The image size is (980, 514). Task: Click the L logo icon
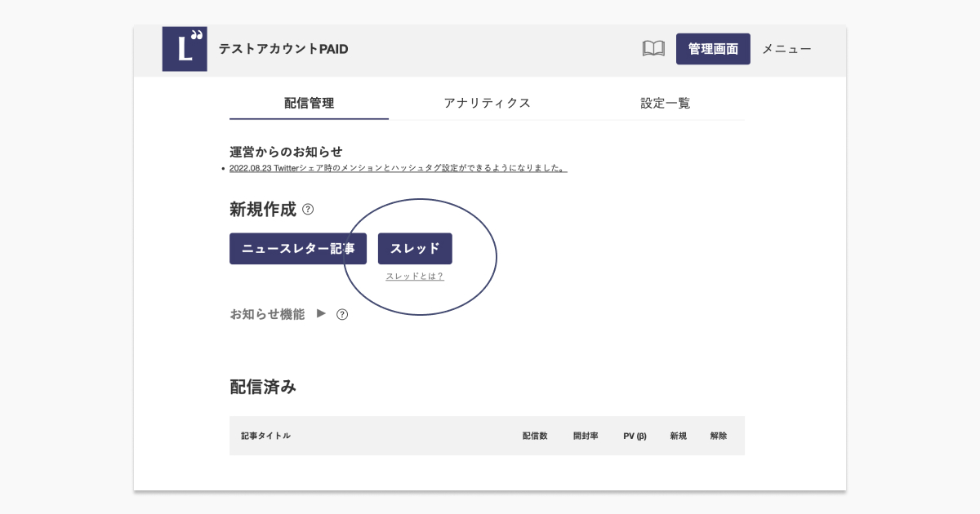[x=185, y=49]
